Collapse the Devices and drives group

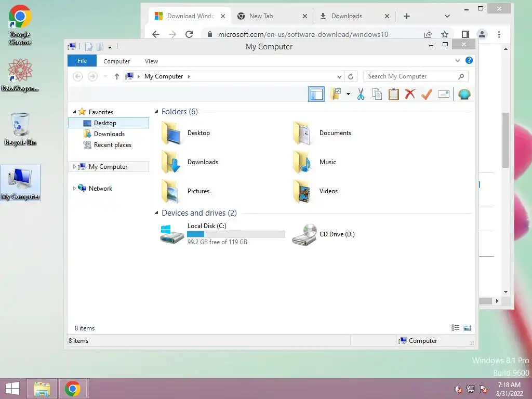coord(156,212)
